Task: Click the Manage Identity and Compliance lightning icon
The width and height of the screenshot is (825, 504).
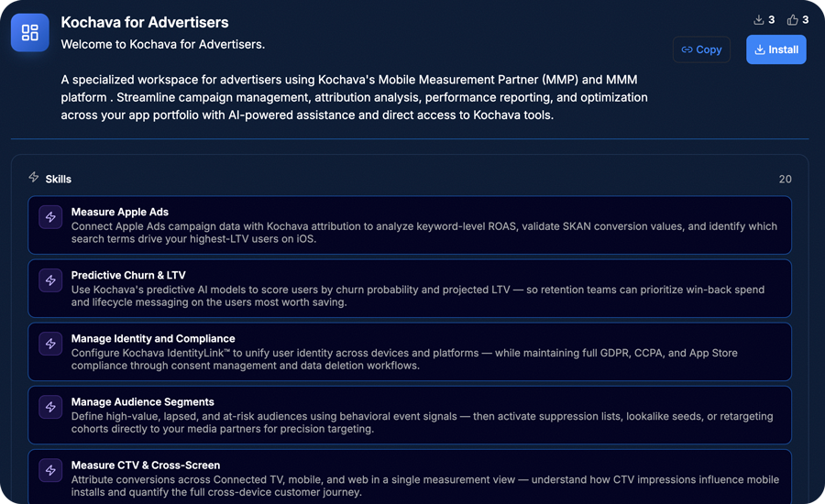Action: [50, 344]
